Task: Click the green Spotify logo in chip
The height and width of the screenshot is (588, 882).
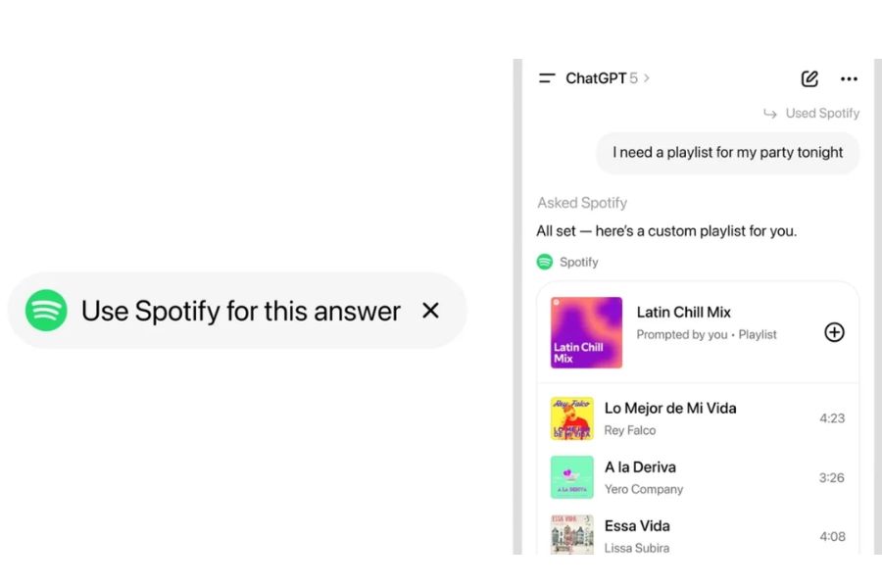Action: (x=46, y=311)
